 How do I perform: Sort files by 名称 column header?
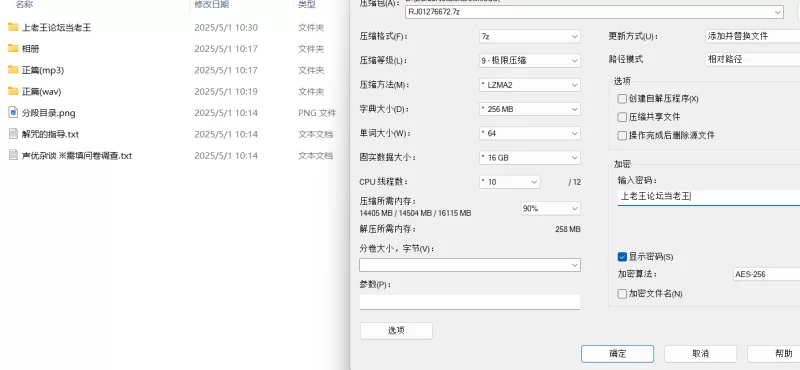pos(24,5)
